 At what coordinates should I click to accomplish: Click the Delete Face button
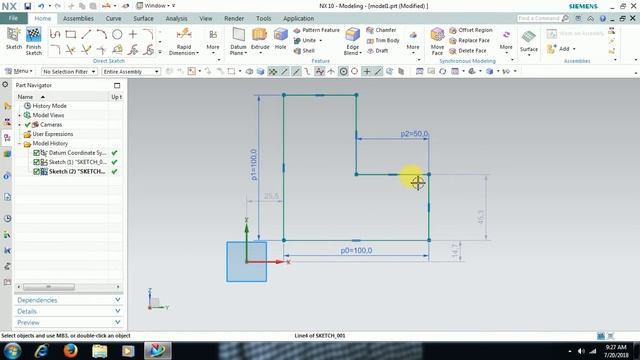(x=468, y=51)
